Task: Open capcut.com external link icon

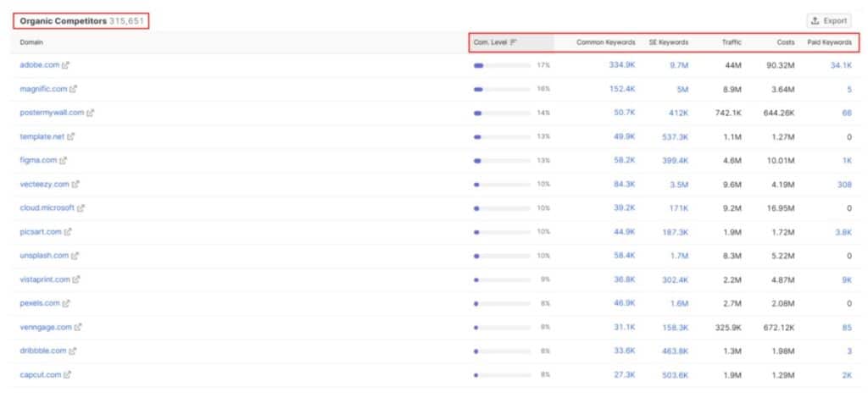Action: coord(67,375)
